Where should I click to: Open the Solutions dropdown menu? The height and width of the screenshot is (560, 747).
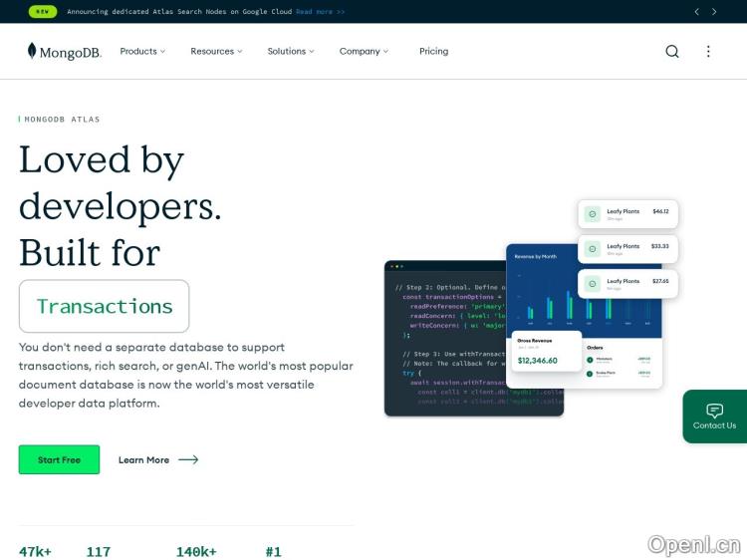point(290,52)
